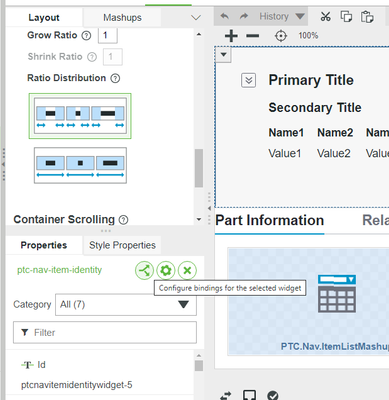389x400 pixels.
Task: Click the PTC.Nav.ItemListMashup grid icon
Action: [337, 294]
